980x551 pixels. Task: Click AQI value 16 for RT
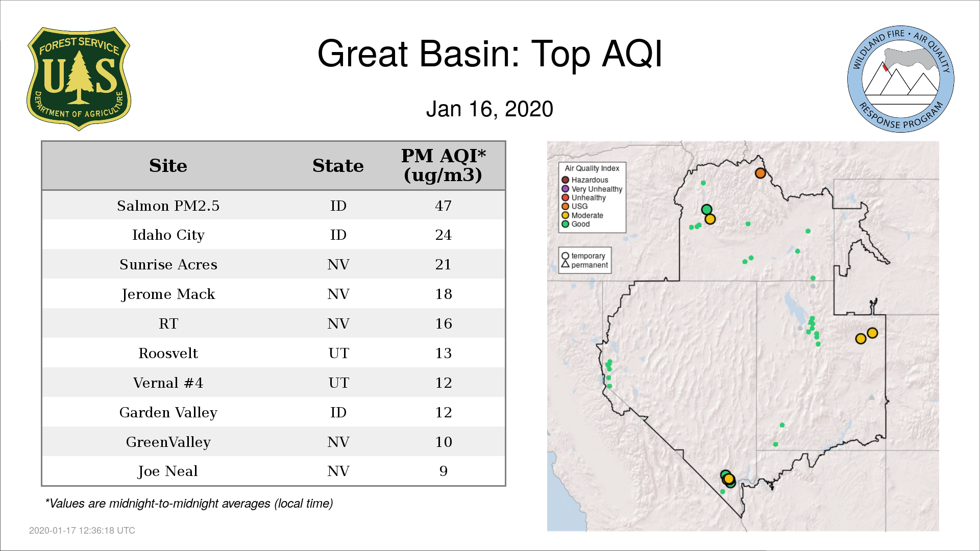pyautogui.click(x=443, y=323)
